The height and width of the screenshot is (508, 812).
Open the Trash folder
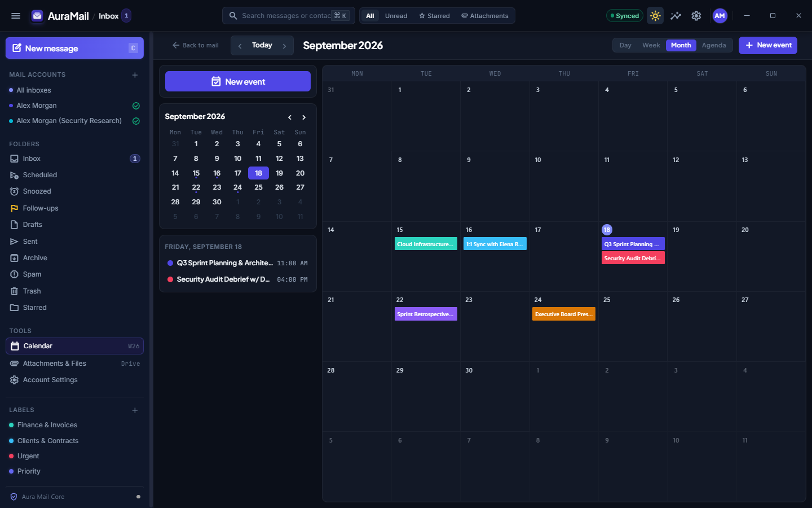click(74, 291)
